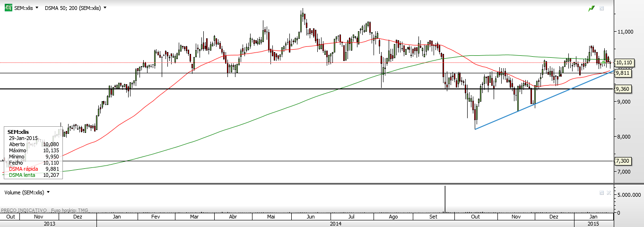Click the 2015 year label on time axis
644x227 pixels.
(x=593, y=223)
